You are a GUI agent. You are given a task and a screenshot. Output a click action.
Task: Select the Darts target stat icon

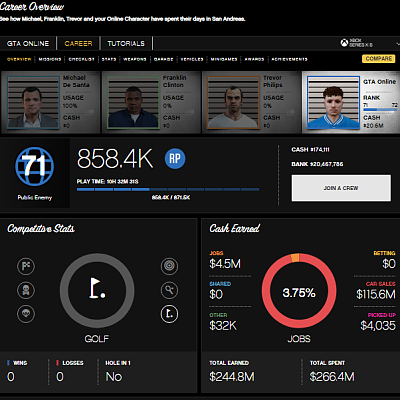pyautogui.click(x=169, y=266)
